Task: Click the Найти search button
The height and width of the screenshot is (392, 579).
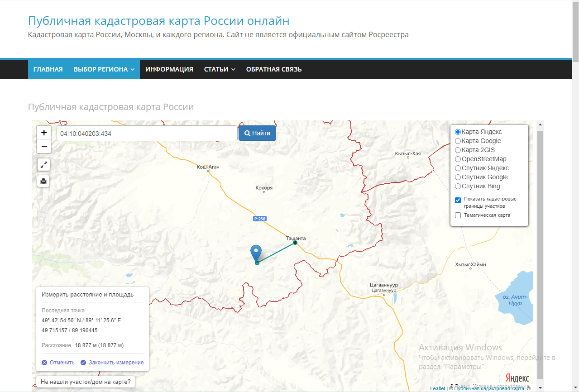Action: click(257, 133)
